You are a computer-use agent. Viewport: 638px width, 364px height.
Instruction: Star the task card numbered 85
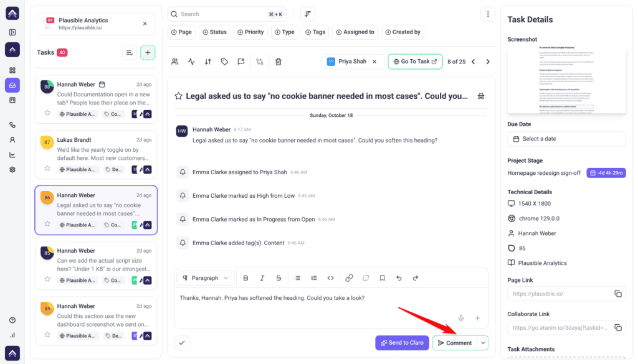47,279
